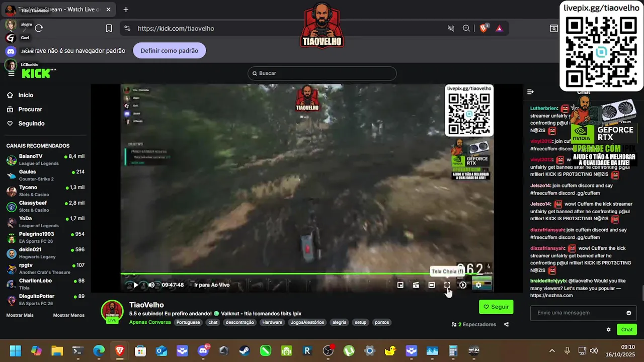Click the Kick logo
644x362 pixels.
click(39, 73)
